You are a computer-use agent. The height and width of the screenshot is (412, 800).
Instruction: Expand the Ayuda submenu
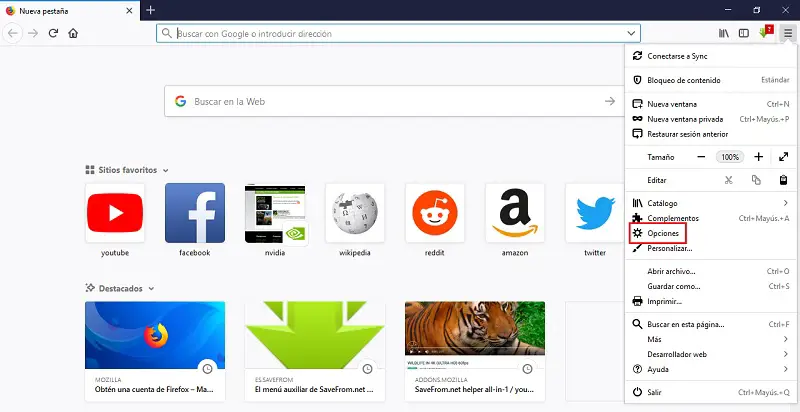(712, 369)
